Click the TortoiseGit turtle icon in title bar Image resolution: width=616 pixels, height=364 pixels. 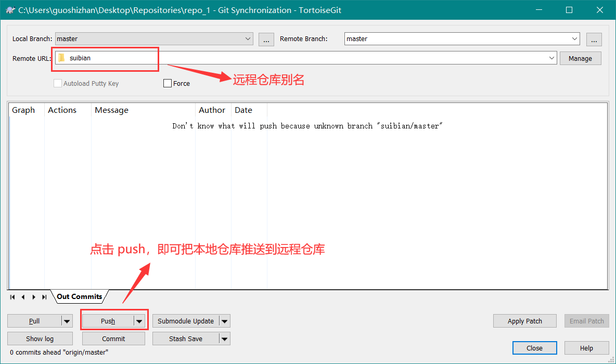click(10, 10)
